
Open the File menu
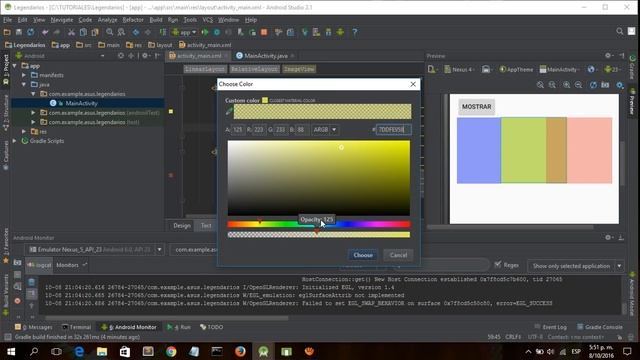(7, 20)
